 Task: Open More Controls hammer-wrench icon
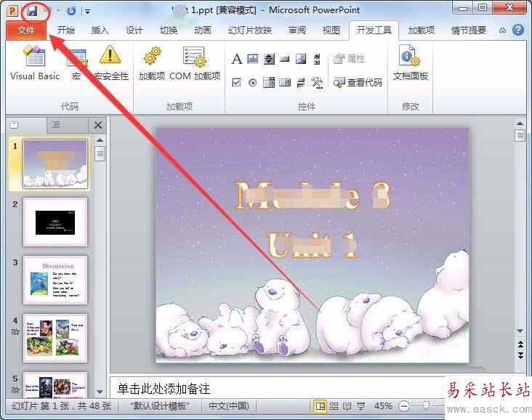coord(317,82)
